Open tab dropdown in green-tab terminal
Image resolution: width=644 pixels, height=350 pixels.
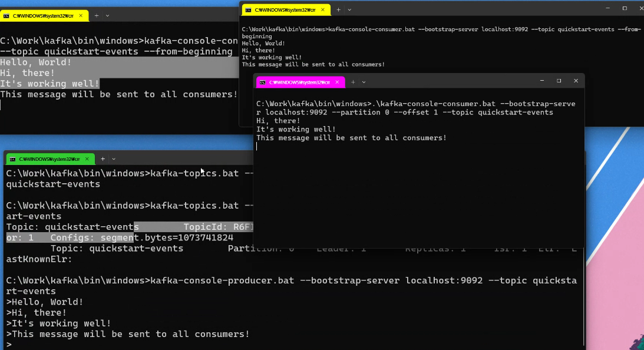(114, 159)
